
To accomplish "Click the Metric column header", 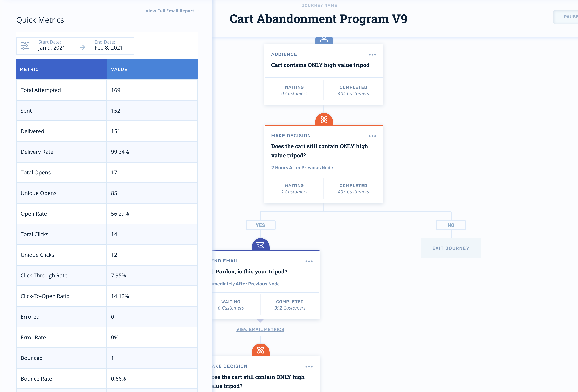I will click(x=61, y=69).
